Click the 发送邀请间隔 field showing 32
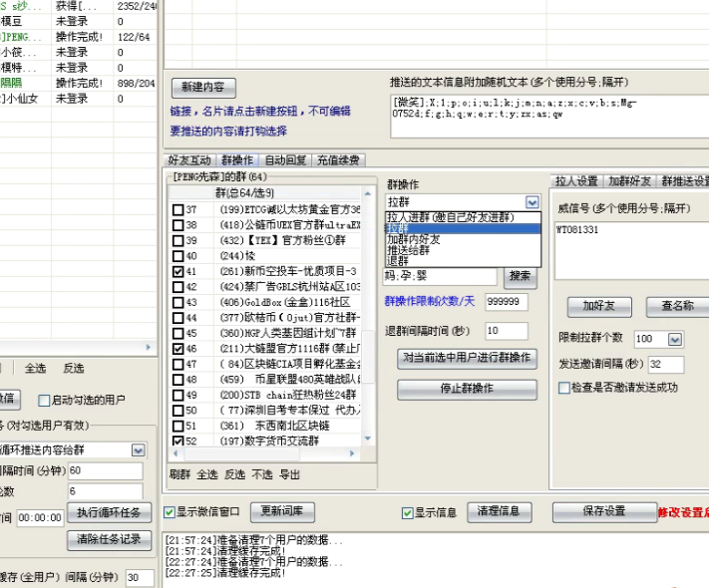The height and width of the screenshot is (588, 709). pyautogui.click(x=666, y=365)
